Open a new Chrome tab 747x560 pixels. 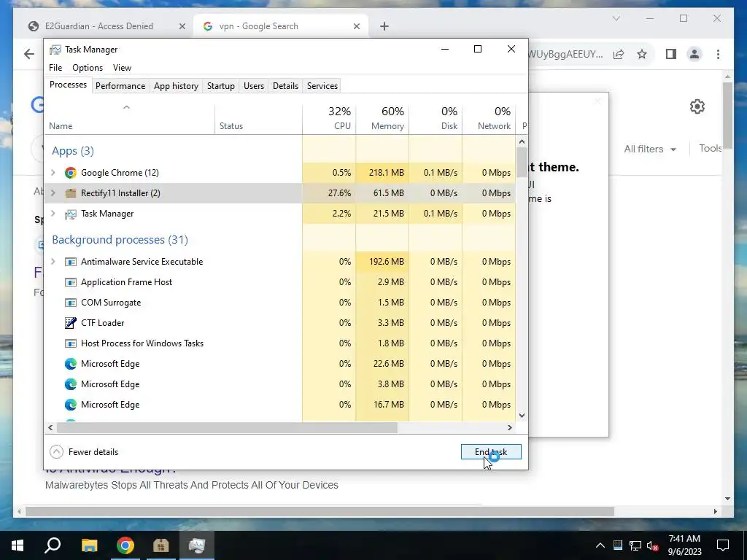point(384,26)
